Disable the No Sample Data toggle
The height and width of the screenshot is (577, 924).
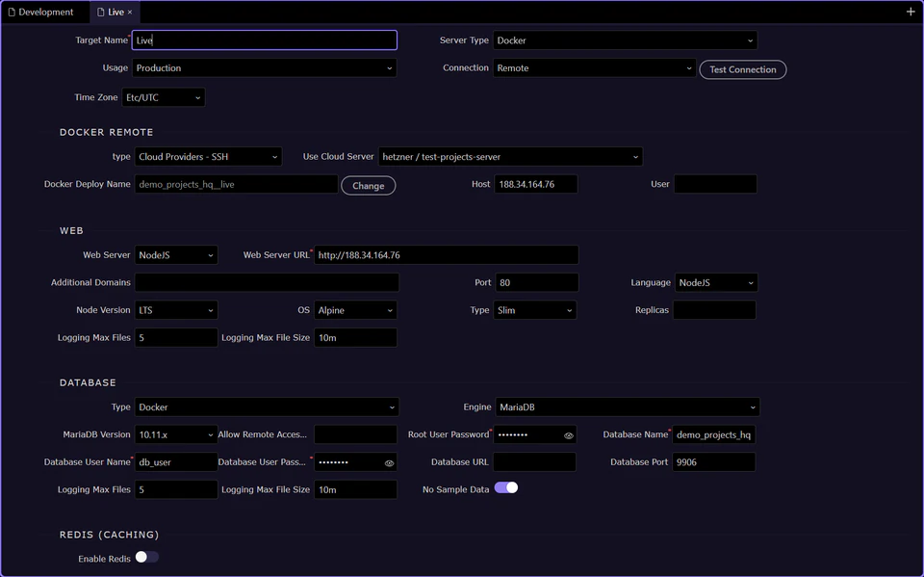tap(505, 488)
